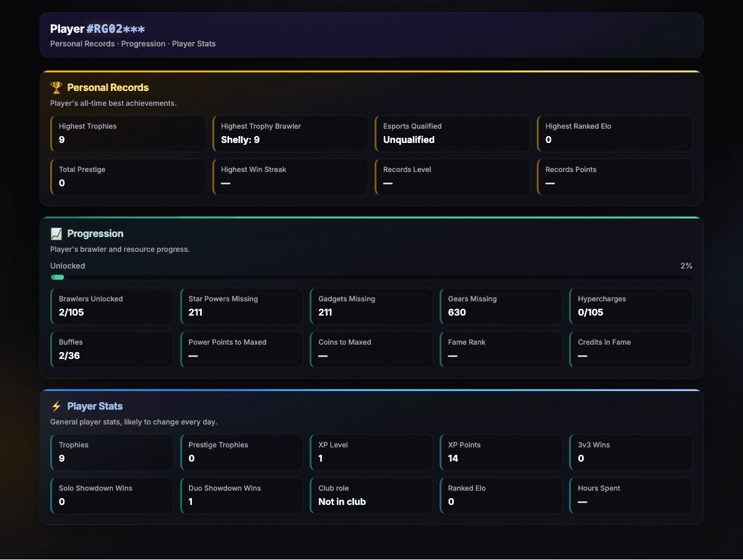Select the Hours Spent card
Viewport: 743px width, 560px height.
[631, 496]
